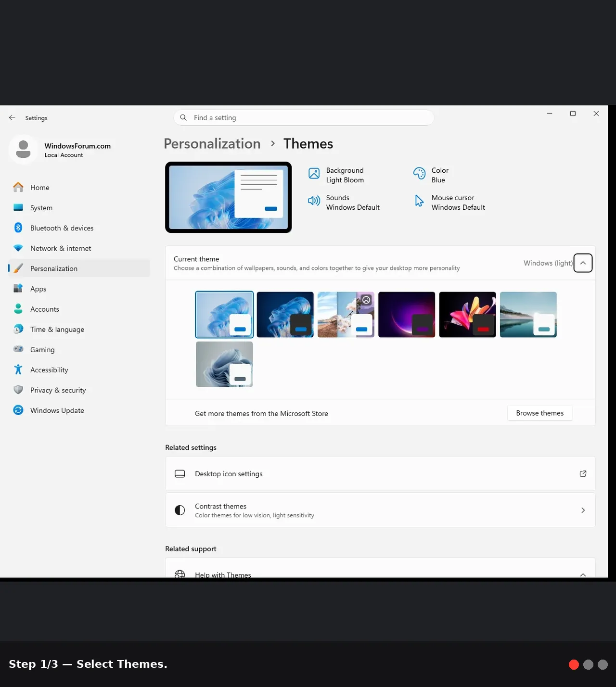Collapse the Help with Themes section
Screen dimensions: 616x687
[583, 574]
